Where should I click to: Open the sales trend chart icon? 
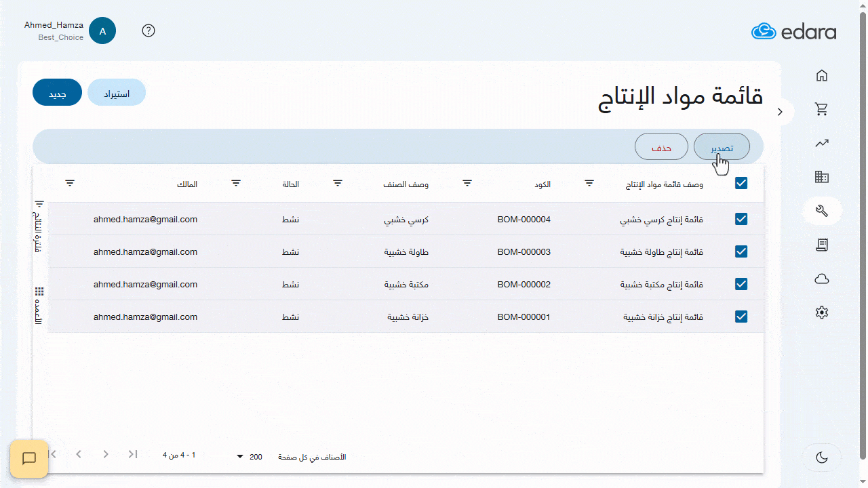pos(822,143)
